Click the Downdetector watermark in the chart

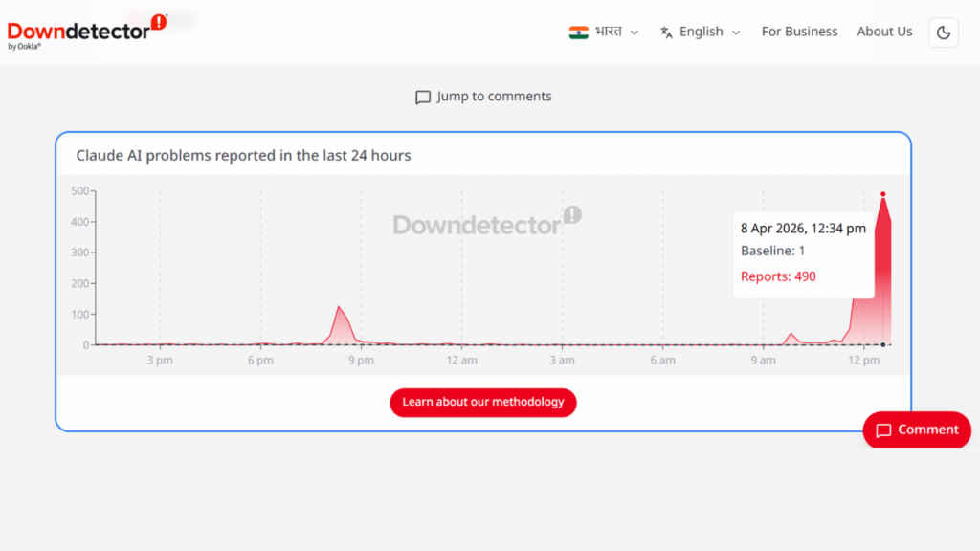[x=486, y=224]
